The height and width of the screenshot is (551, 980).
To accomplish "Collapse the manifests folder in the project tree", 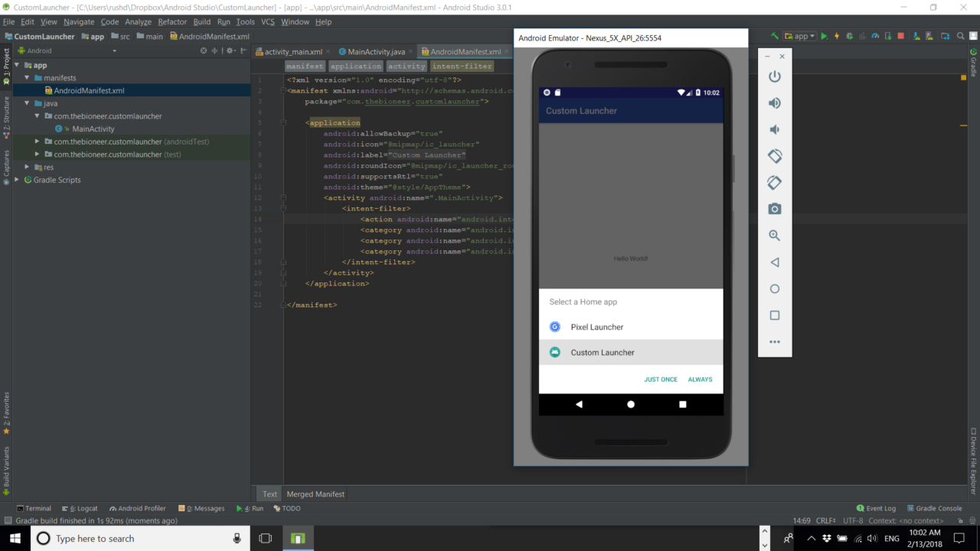I will pyautogui.click(x=26, y=77).
